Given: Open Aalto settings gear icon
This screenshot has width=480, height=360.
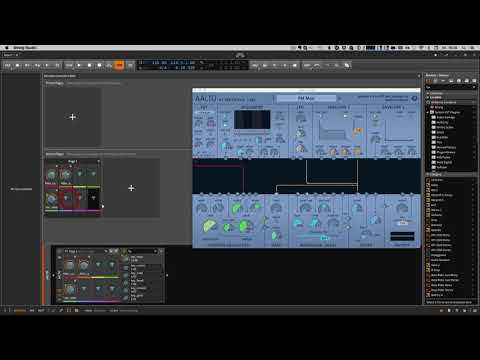Looking at the screenshot, I should coord(414,98).
